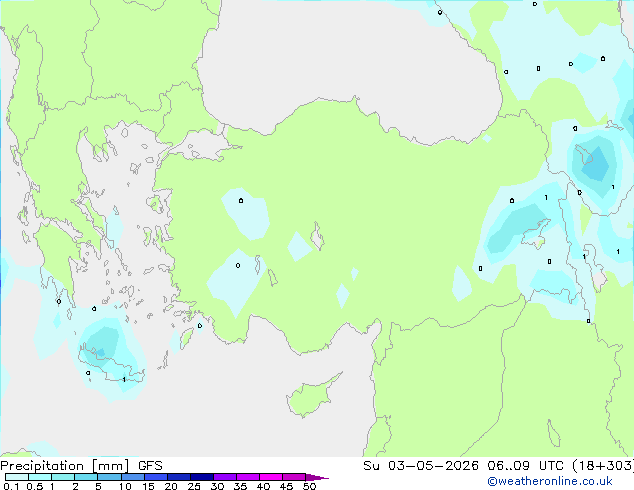Select the 1–2 mm legend swatch
This screenshot has width=634, height=490.
pos(63,477)
